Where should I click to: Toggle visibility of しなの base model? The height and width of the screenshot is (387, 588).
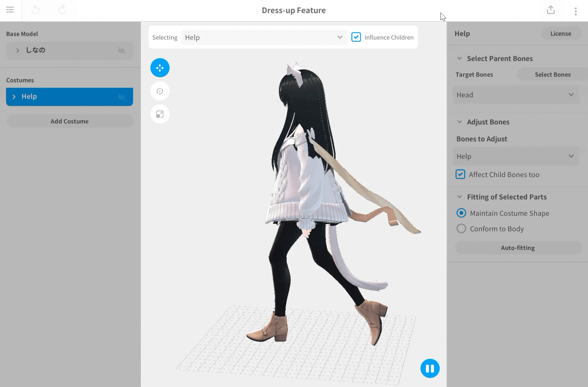(x=121, y=51)
